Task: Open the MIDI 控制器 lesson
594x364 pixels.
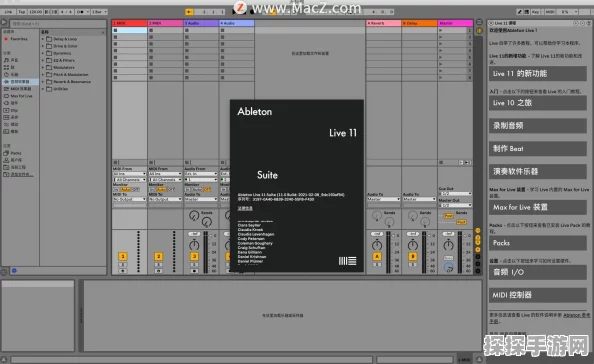Action: [538, 295]
